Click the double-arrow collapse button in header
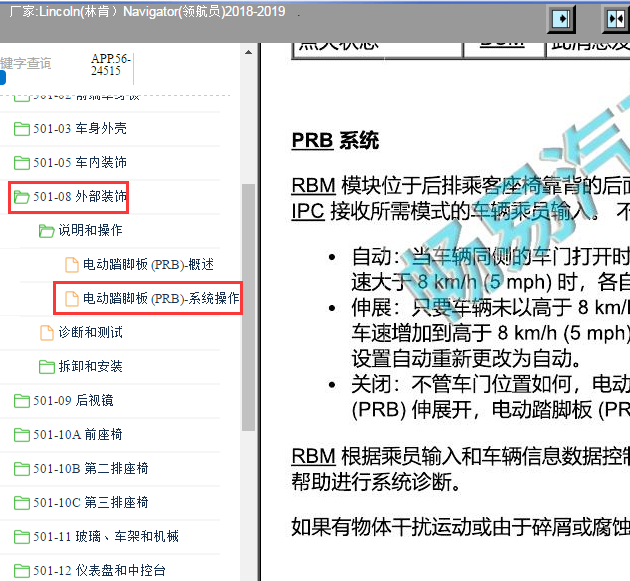This screenshot has width=630, height=581. click(616, 19)
